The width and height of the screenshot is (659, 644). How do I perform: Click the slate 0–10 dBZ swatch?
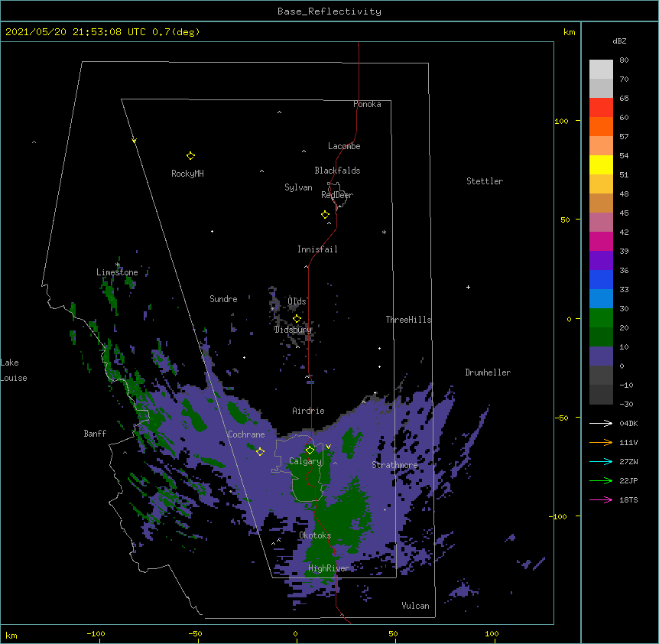pyautogui.click(x=601, y=356)
